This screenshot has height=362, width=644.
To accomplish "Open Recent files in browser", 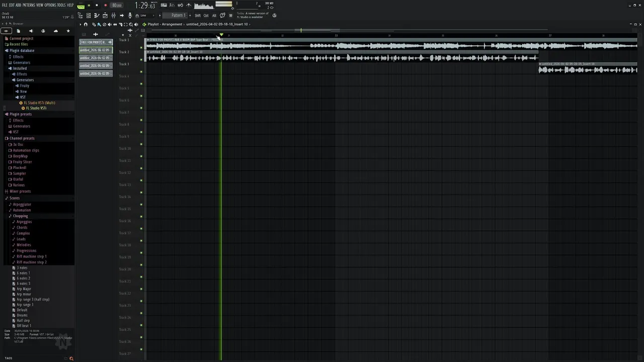I will [19, 44].
